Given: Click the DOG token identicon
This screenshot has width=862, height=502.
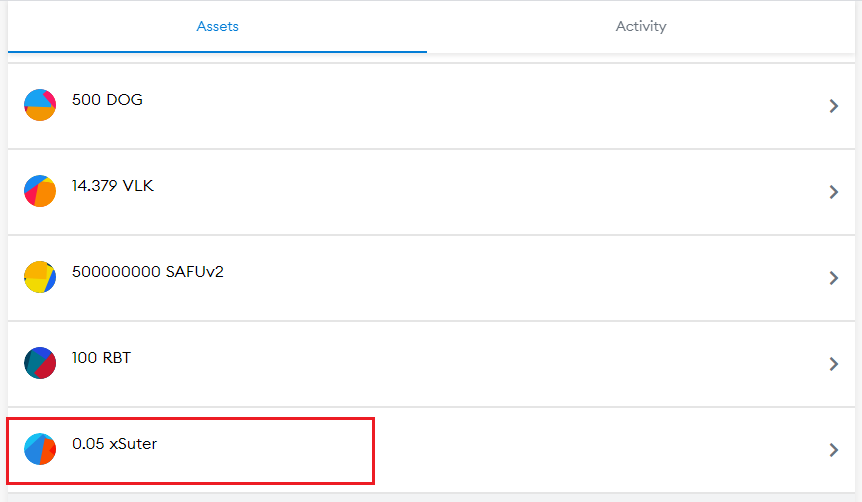Looking at the screenshot, I should click(40, 105).
